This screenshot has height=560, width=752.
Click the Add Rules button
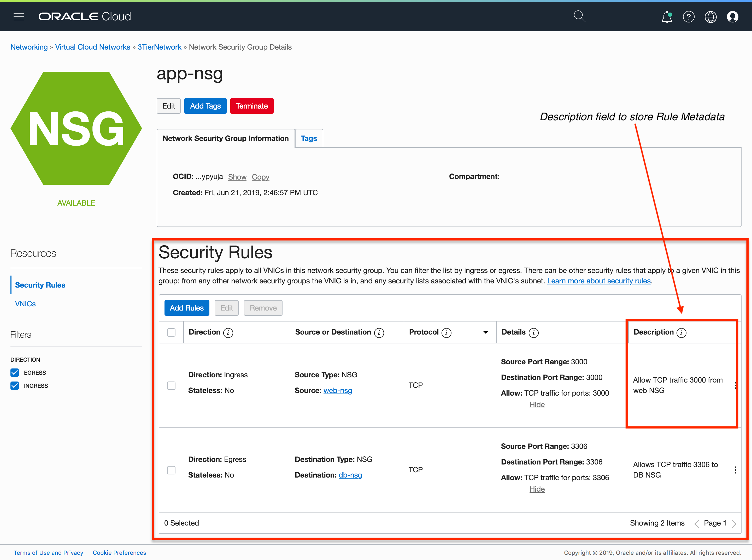tap(186, 308)
